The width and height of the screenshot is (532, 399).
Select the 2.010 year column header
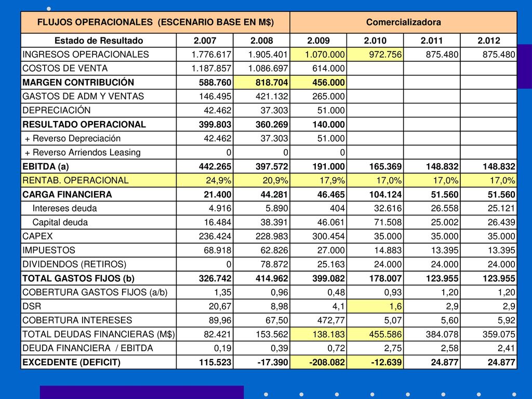pos(375,41)
